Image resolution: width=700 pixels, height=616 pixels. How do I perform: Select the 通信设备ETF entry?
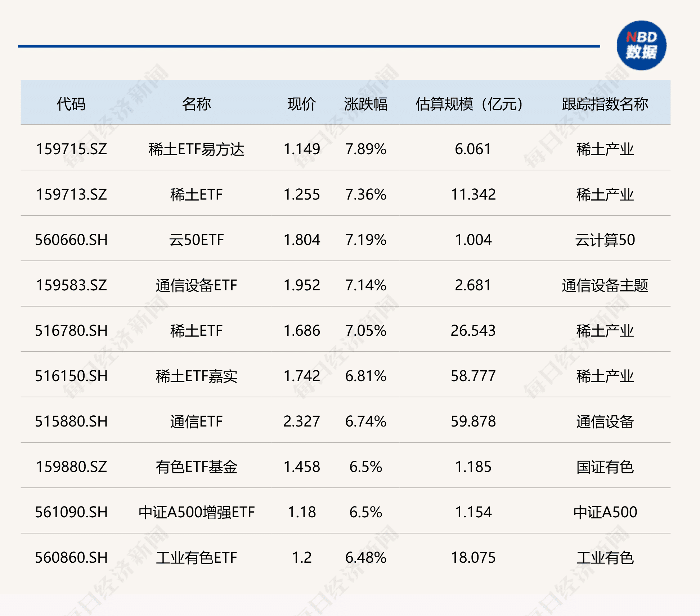pos(197,285)
